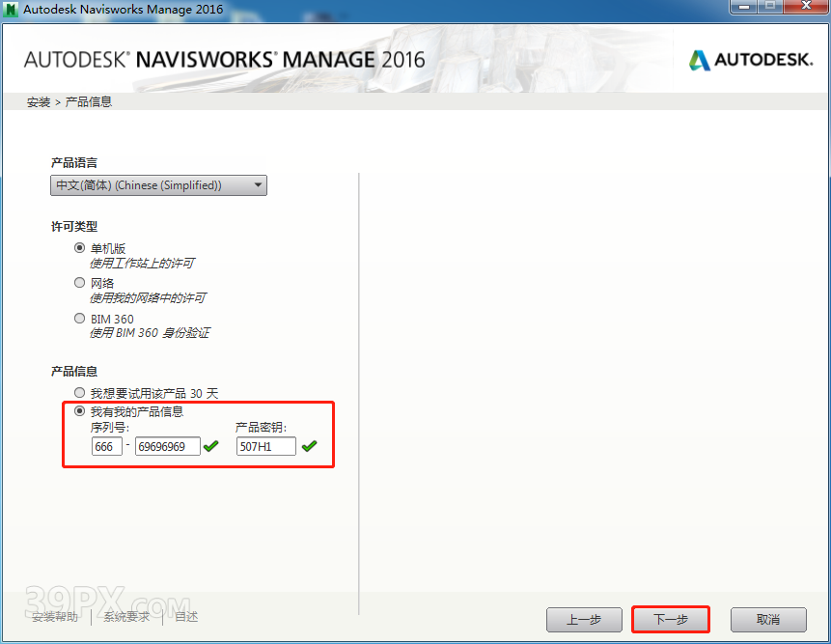Select 我有我的产品信息 radio button
The height and width of the screenshot is (644, 831).
click(80, 411)
